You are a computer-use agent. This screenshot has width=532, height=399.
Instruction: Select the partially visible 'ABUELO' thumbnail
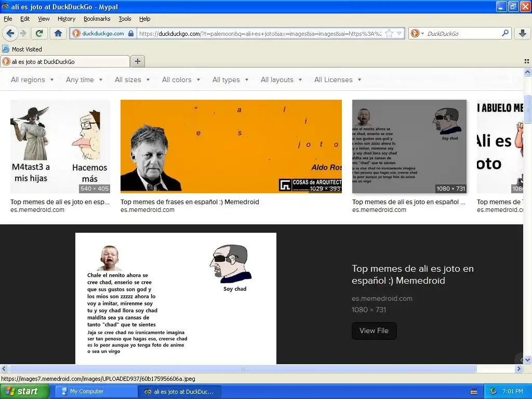tap(500, 146)
